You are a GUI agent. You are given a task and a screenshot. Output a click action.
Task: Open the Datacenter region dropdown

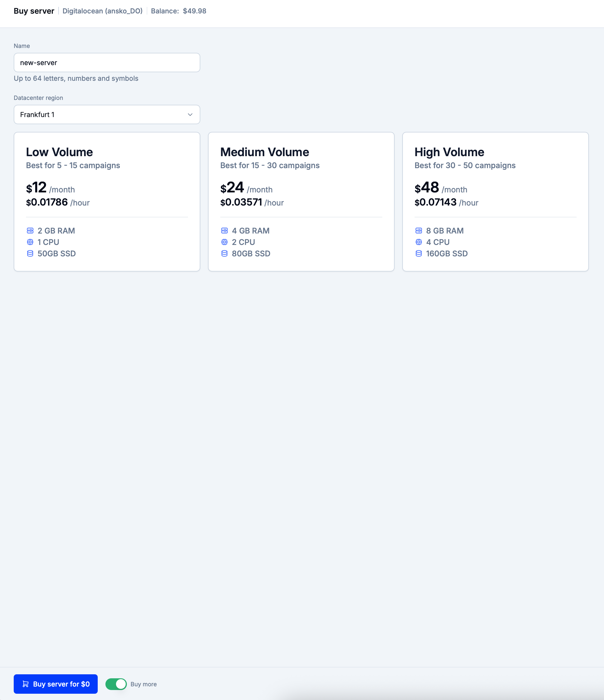[107, 114]
